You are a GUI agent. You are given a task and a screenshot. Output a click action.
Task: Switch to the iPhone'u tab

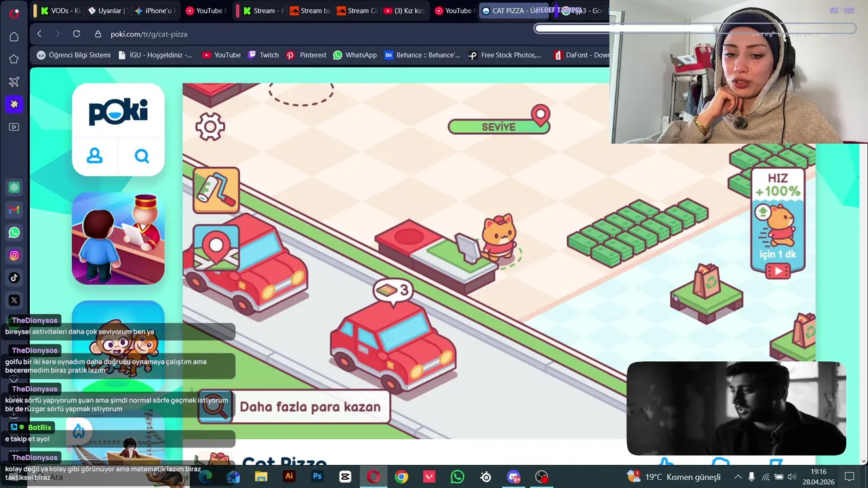click(155, 10)
